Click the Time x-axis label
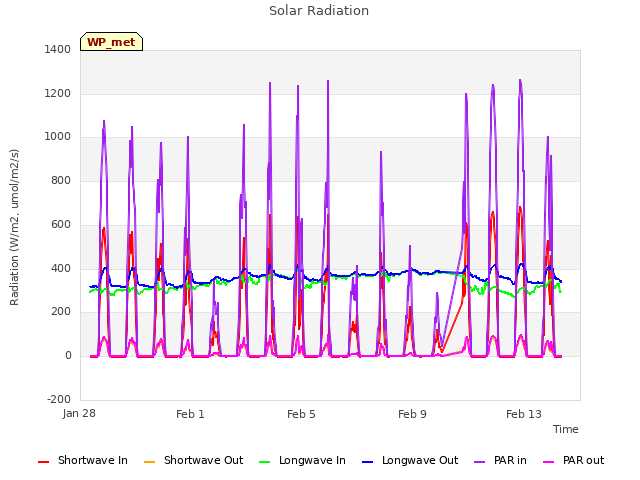Image resolution: width=640 pixels, height=480 pixels. (566, 429)
